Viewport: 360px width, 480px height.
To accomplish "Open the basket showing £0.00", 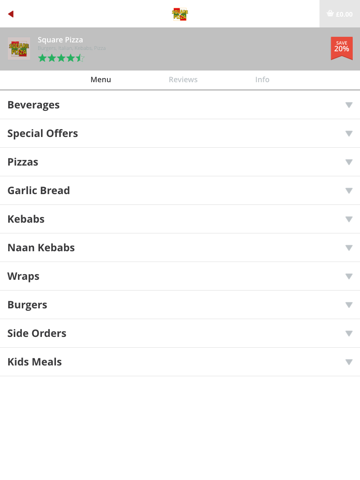I will click(x=340, y=14).
